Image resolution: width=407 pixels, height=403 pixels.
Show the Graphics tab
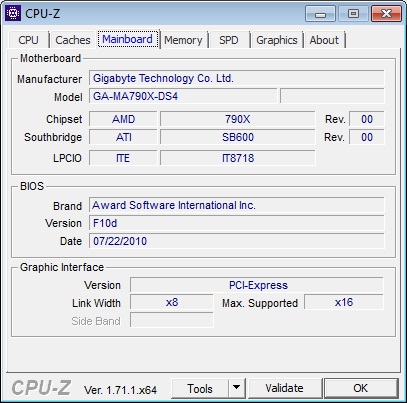click(x=277, y=40)
